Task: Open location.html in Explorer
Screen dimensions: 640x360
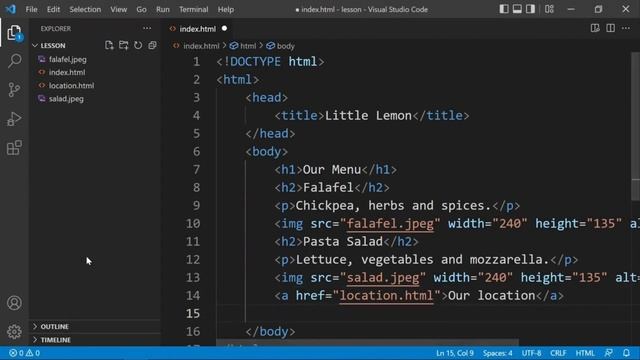Action: coord(71,85)
